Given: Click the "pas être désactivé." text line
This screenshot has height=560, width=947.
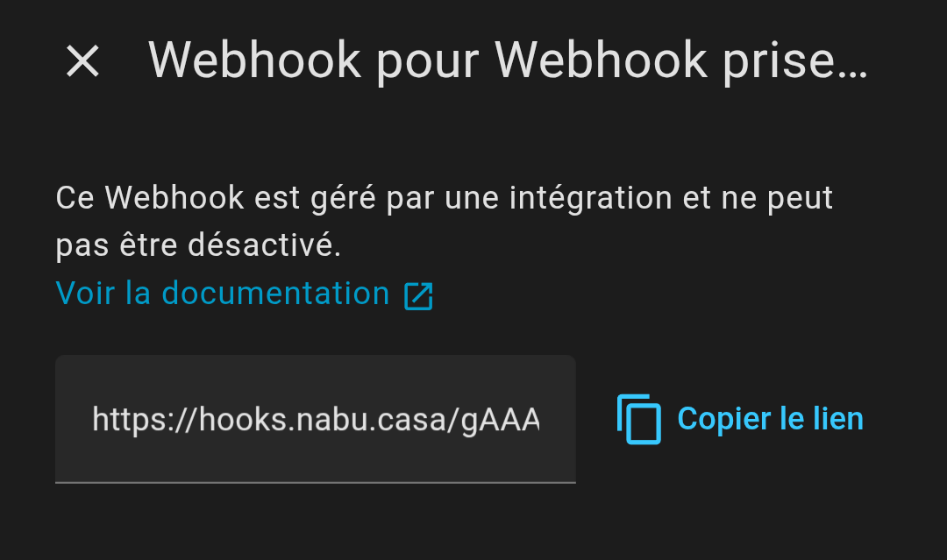Looking at the screenshot, I should pos(198,246).
